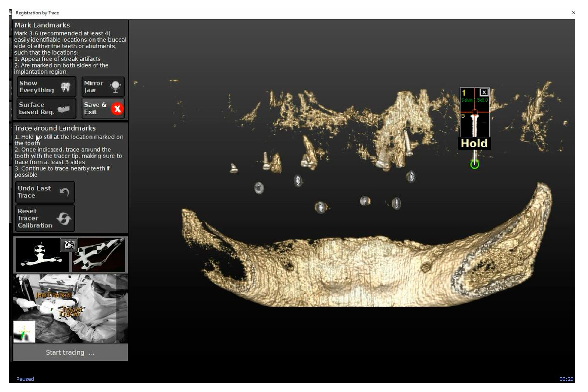Viewport: 588px width, 392px height.
Task: Select Surface based Reg. jaw icon
Action: click(x=64, y=109)
